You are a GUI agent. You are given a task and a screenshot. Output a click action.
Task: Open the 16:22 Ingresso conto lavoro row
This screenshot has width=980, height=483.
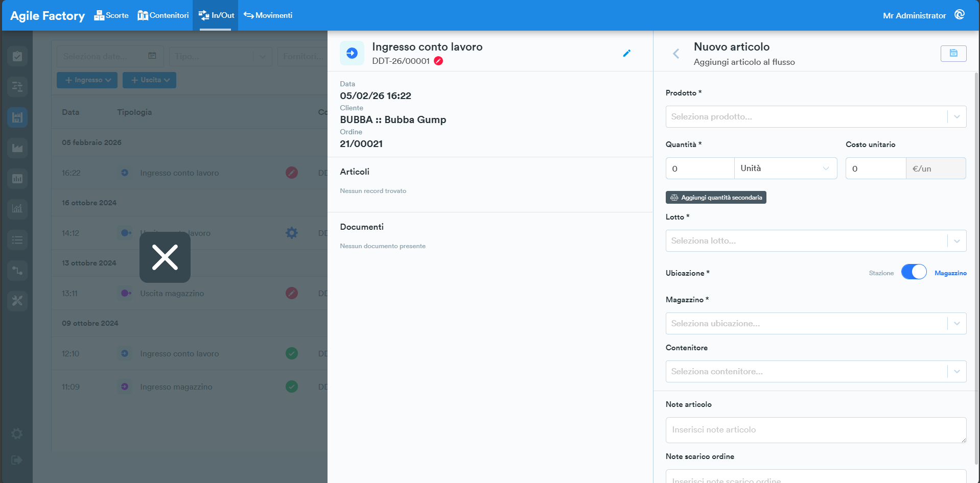[x=190, y=173]
